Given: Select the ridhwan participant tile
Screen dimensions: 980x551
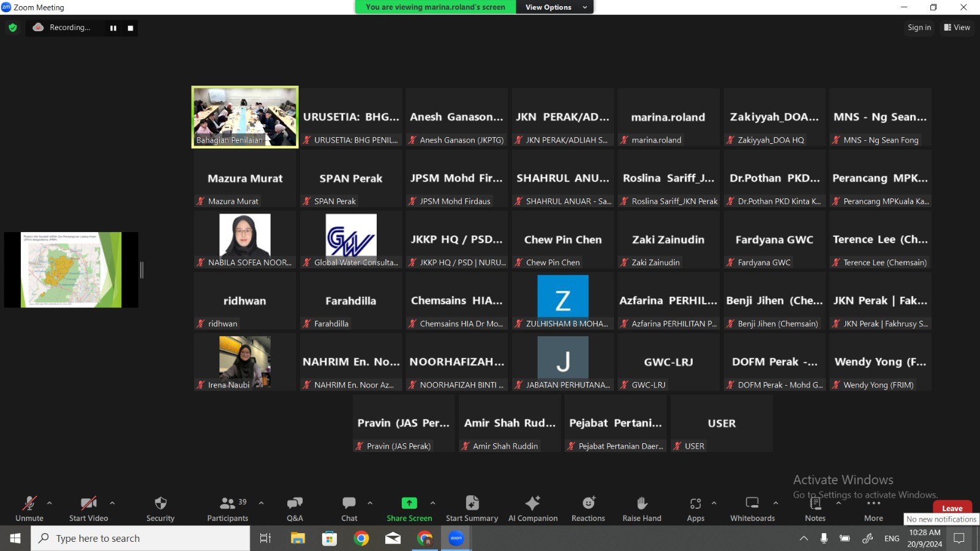Looking at the screenshot, I should (245, 301).
